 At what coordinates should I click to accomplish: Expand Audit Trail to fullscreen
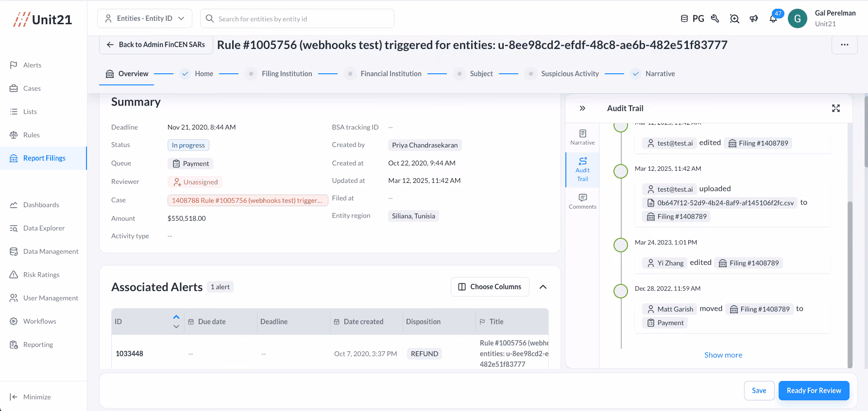tap(835, 108)
